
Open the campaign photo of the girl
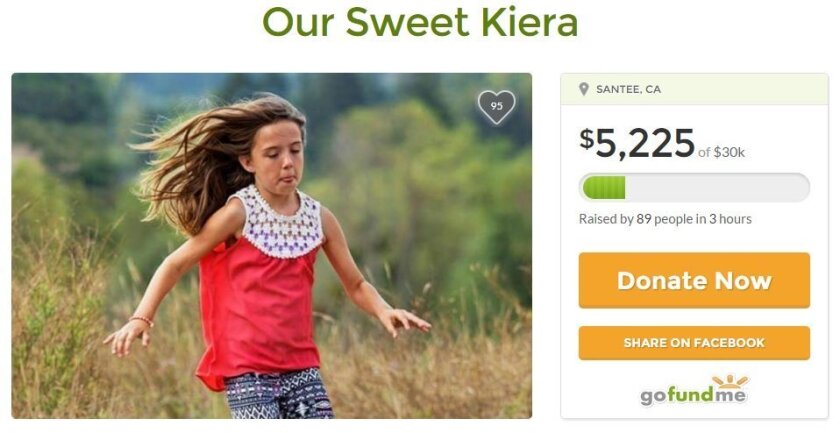point(272,245)
